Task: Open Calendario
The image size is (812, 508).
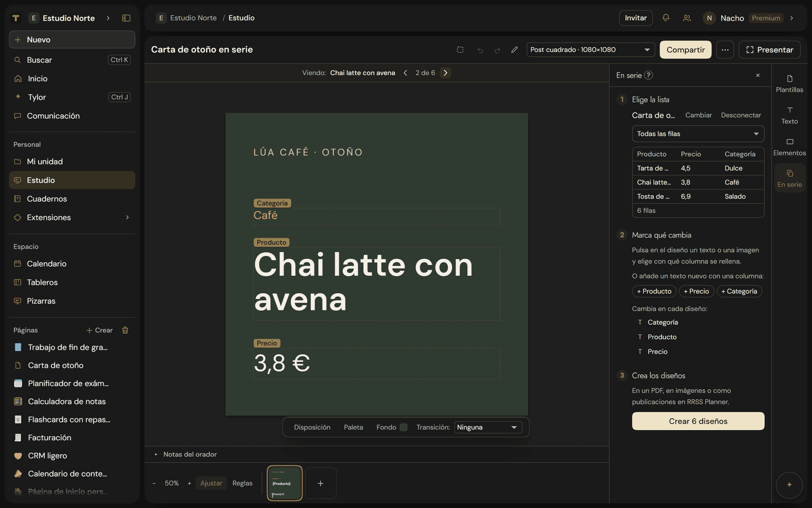Action: 72,264
